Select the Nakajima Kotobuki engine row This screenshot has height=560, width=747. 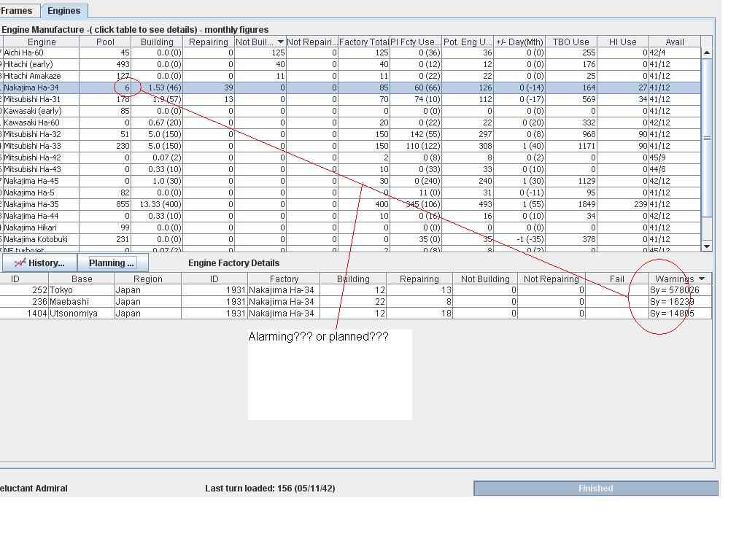pyautogui.click(x=350, y=239)
